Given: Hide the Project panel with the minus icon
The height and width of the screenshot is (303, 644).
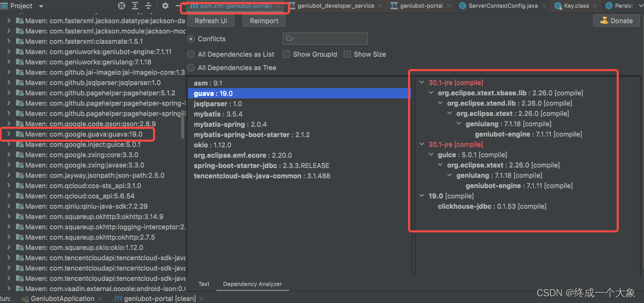Looking at the screenshot, I should click(179, 6).
